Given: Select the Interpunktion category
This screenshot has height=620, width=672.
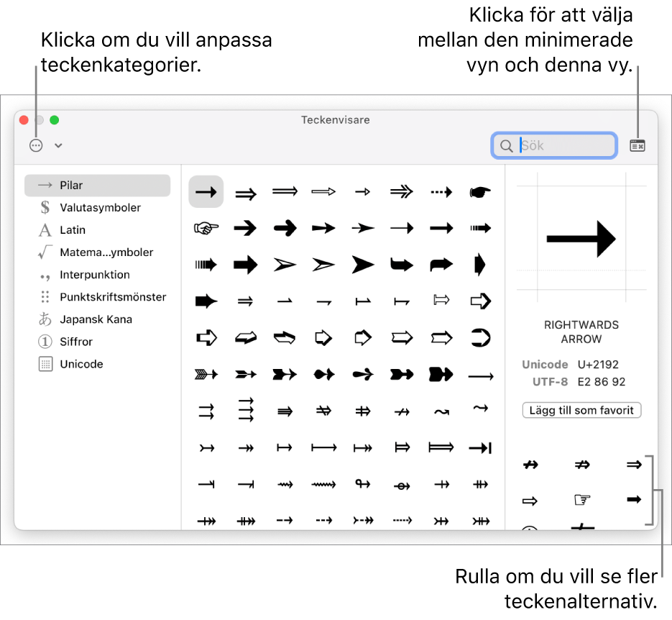Looking at the screenshot, I should pyautogui.click(x=97, y=275).
